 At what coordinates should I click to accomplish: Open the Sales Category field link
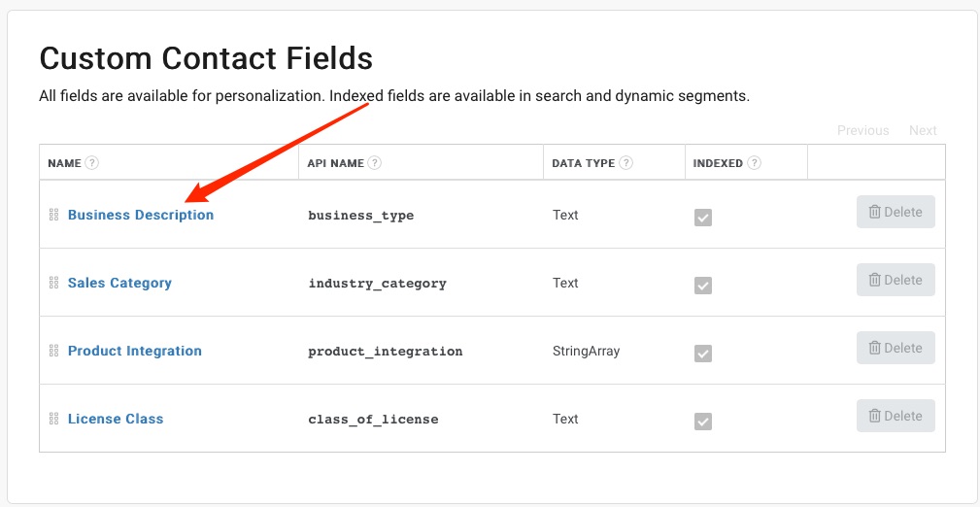pos(119,283)
